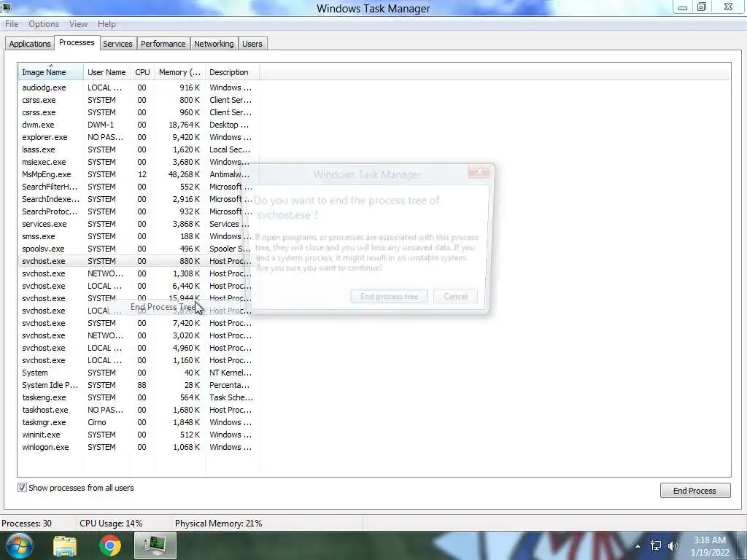747x560 pixels.
Task: Switch to the Performance tab
Action: [163, 43]
